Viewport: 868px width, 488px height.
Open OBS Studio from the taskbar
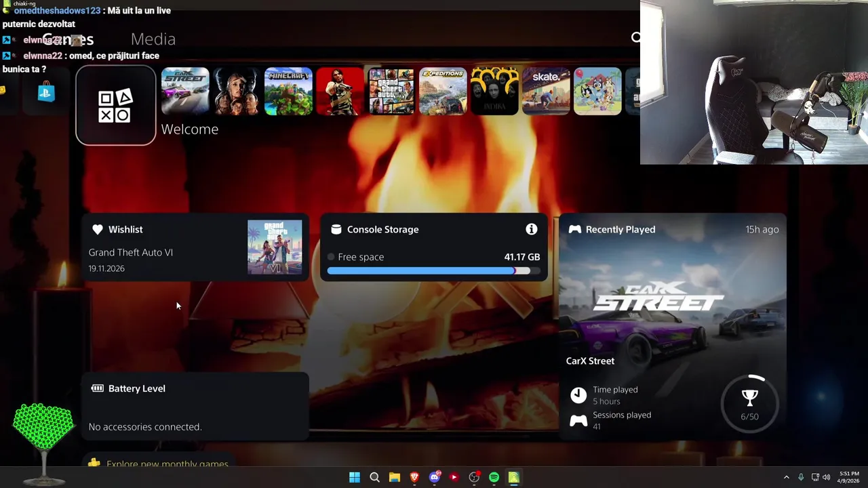(x=474, y=477)
